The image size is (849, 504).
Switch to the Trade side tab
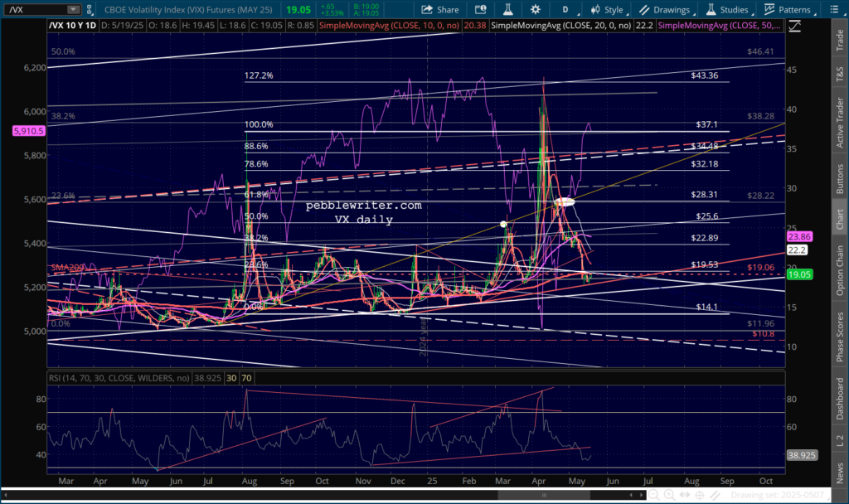(838, 36)
